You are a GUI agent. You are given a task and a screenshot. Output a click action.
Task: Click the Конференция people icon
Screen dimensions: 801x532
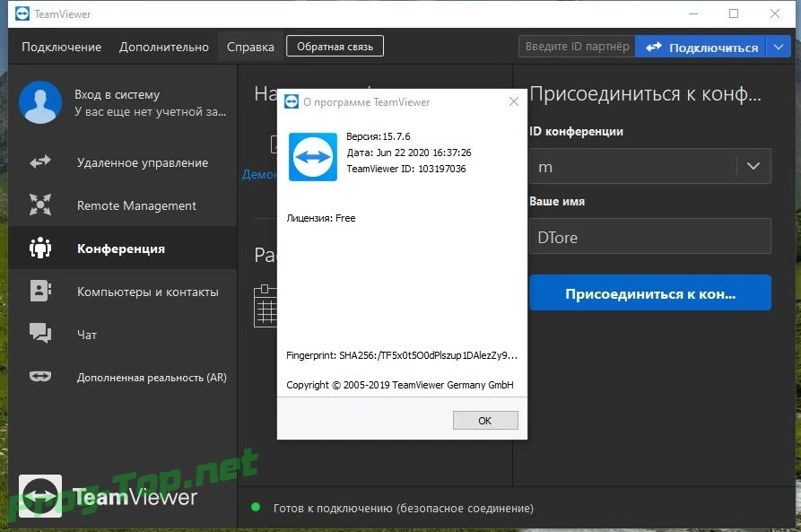pyautogui.click(x=39, y=248)
